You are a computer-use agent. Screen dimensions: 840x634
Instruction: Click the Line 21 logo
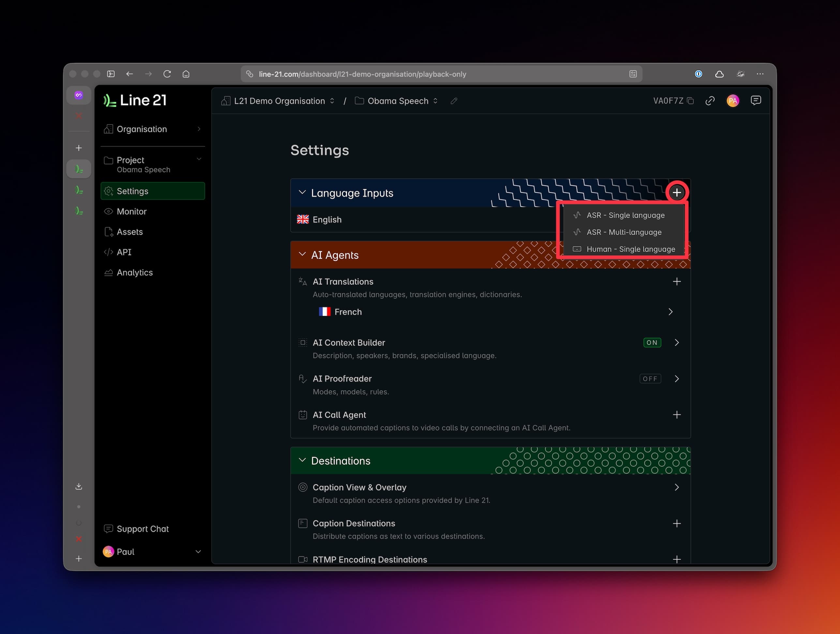pos(134,100)
